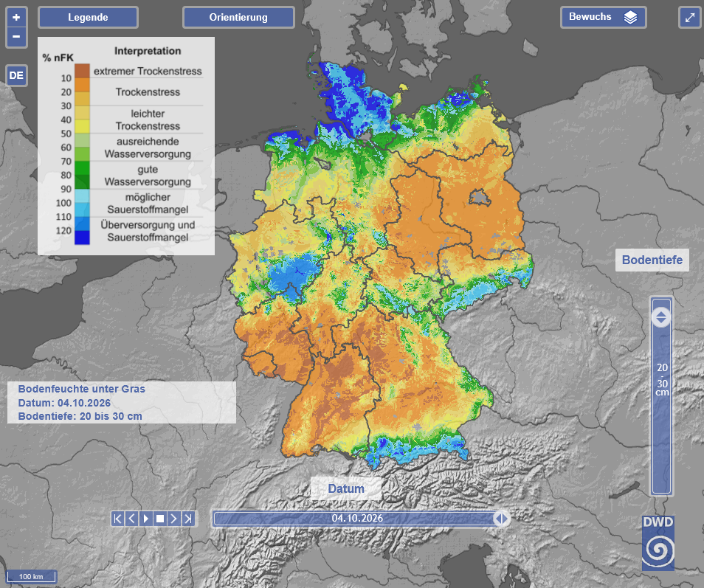704x588 pixels.
Task: Click the brown extremer Trockenstress swatch
Action: [x=82, y=71]
